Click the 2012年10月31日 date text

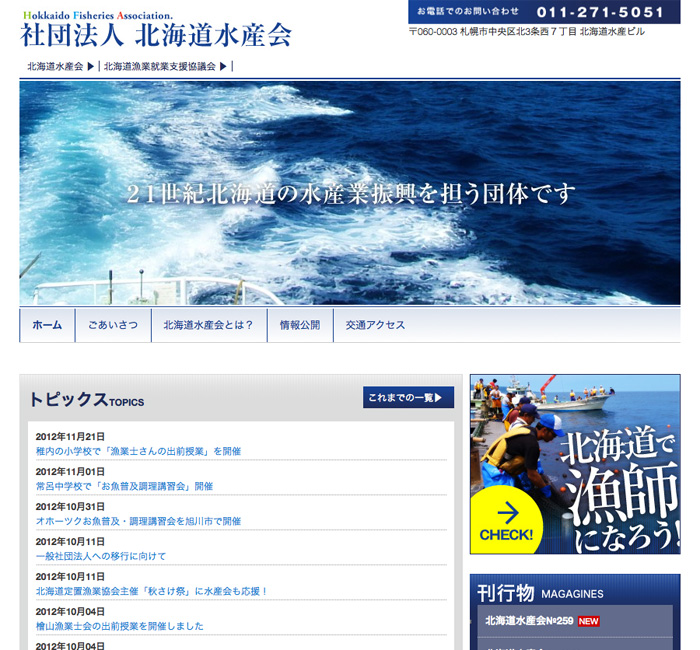click(70, 507)
